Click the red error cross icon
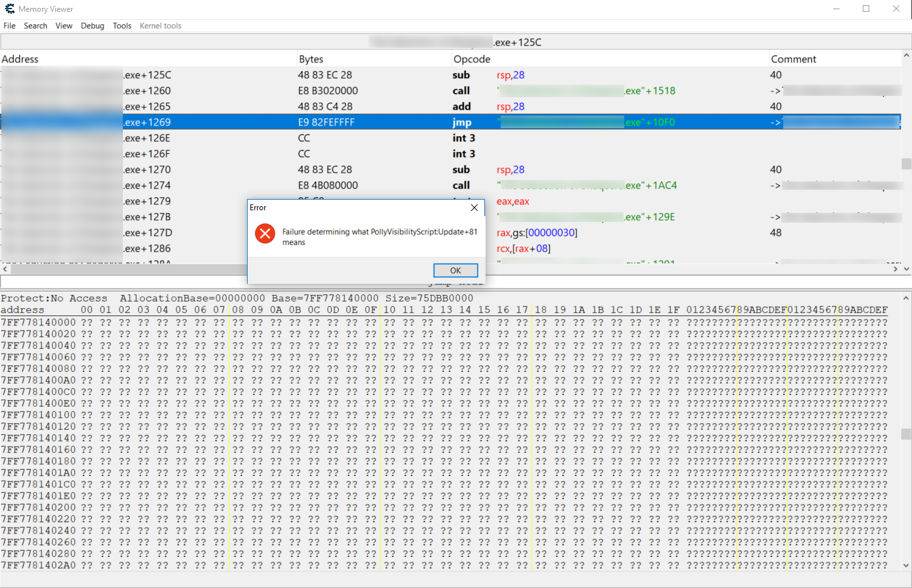The height and width of the screenshot is (588, 912). (x=265, y=233)
